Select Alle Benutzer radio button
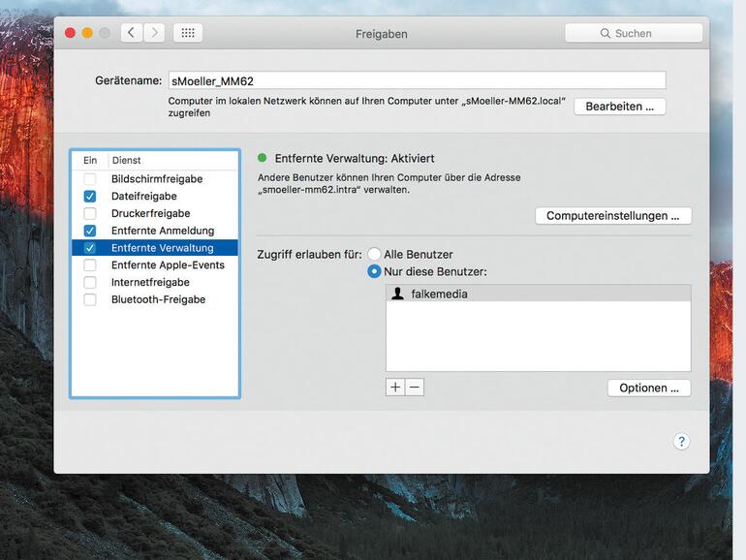The width and height of the screenshot is (746, 560). (x=374, y=254)
